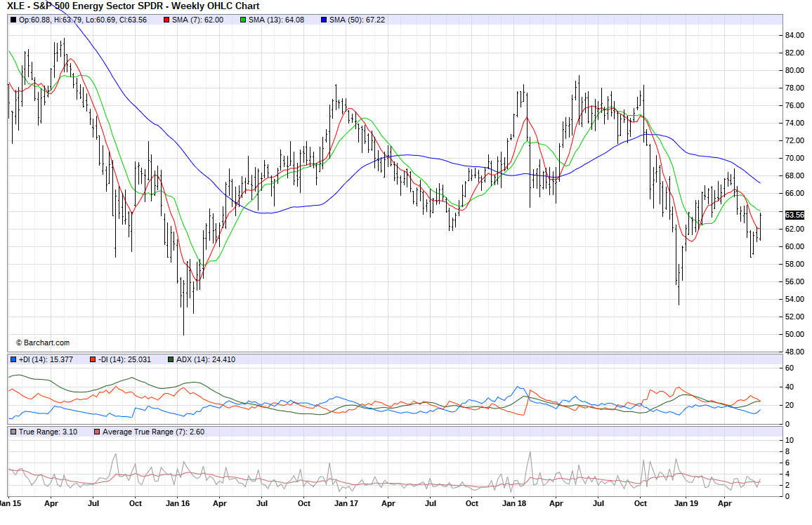The width and height of the screenshot is (812, 525).
Task: Click the 70.00 price axis label
Action: pos(795,159)
